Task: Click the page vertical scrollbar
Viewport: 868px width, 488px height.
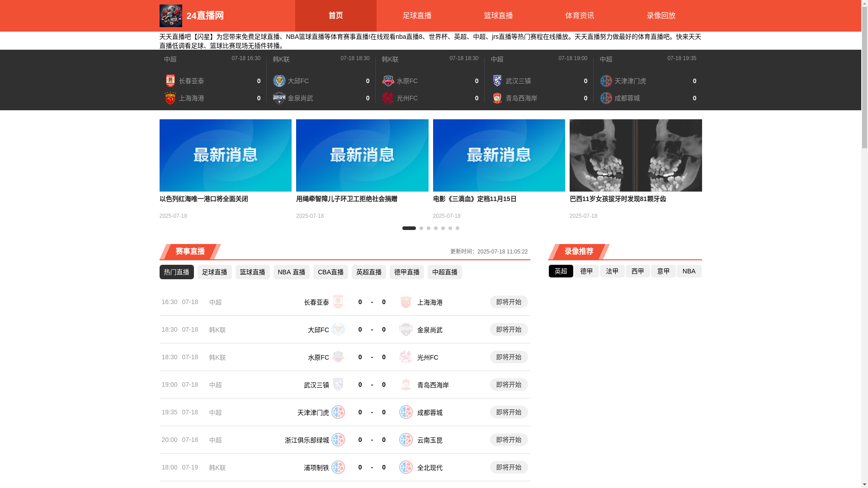Action: pos(864,244)
